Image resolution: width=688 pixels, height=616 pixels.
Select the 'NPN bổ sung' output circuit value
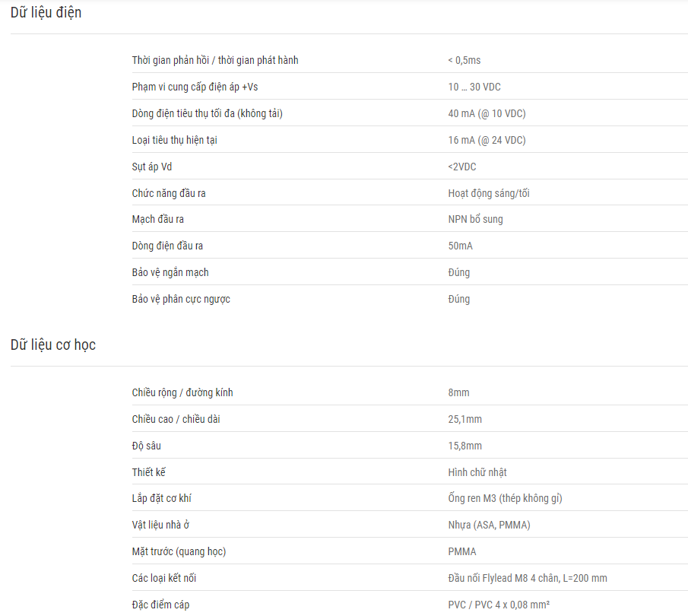pos(475,219)
